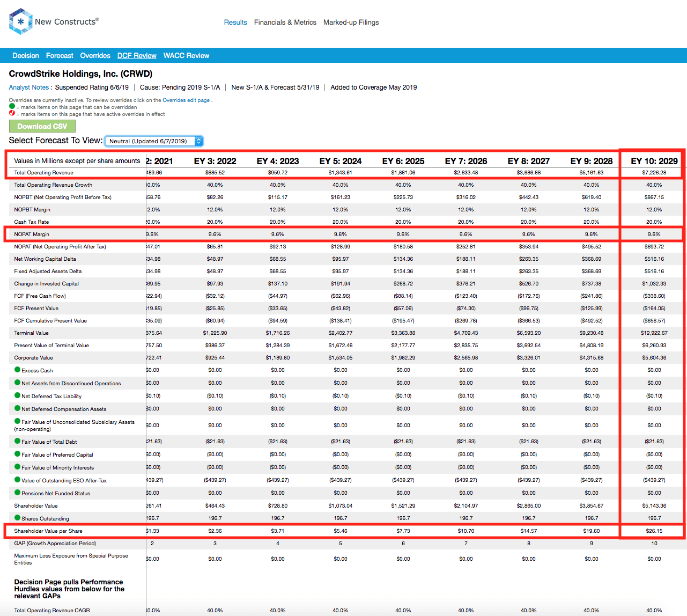This screenshot has width=687, height=616.
Task: Click green dot beside Net Deferred Compensation Assets
Action: (x=18, y=408)
